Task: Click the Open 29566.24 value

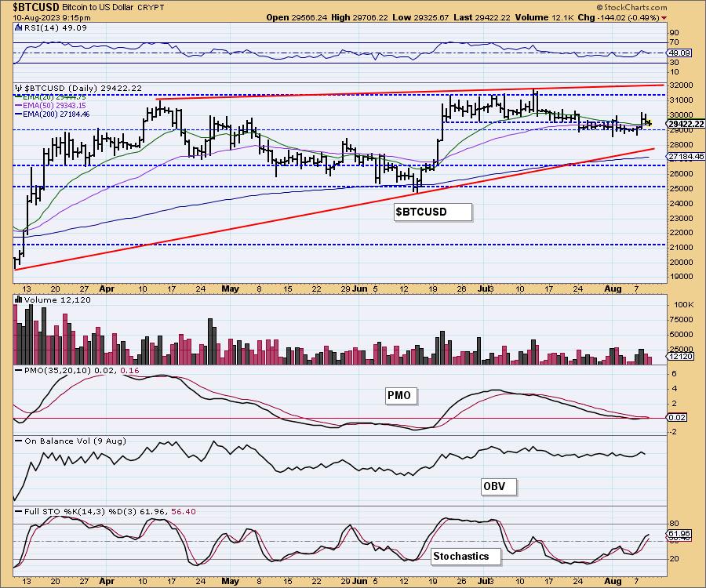Action: tap(297, 17)
